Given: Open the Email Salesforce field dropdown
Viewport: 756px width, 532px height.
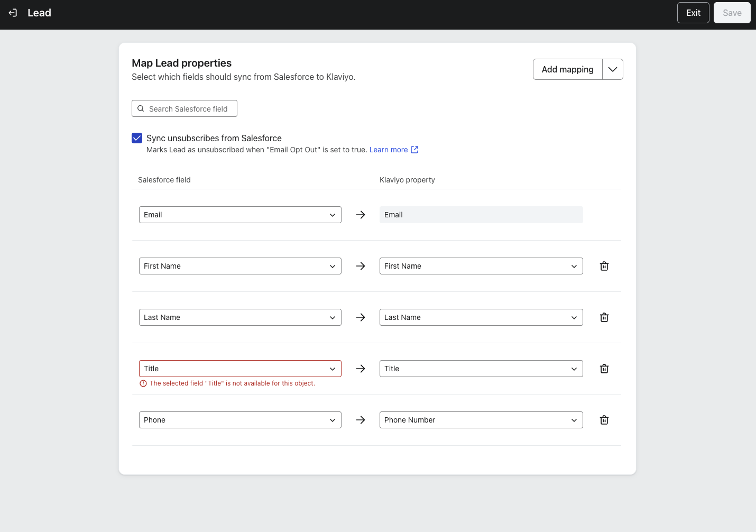Looking at the screenshot, I should (240, 215).
